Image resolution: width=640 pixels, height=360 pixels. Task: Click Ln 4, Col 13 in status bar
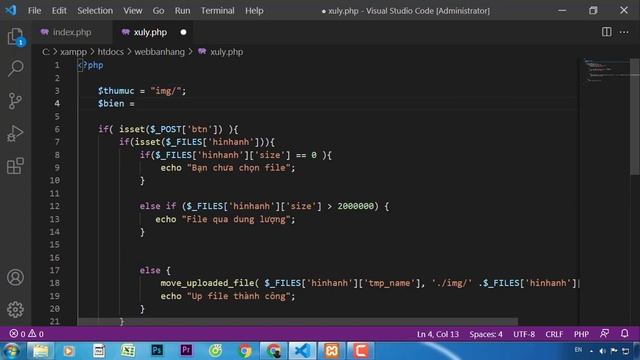point(438,334)
